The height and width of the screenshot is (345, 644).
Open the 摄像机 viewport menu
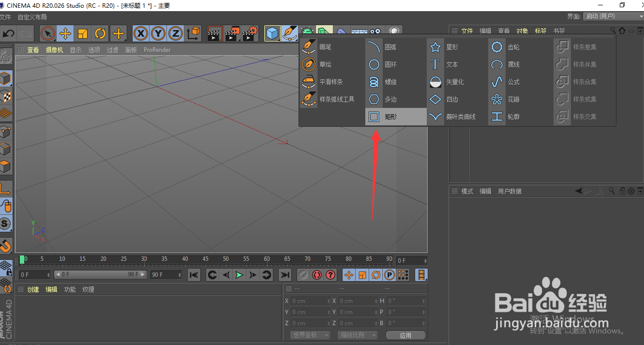(54, 50)
